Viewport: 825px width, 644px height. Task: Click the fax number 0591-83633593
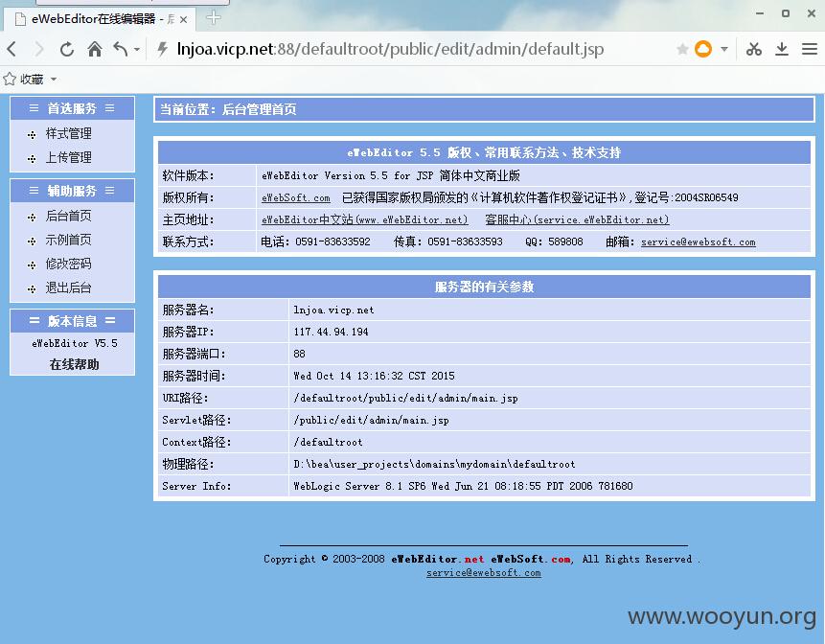pyautogui.click(x=465, y=242)
